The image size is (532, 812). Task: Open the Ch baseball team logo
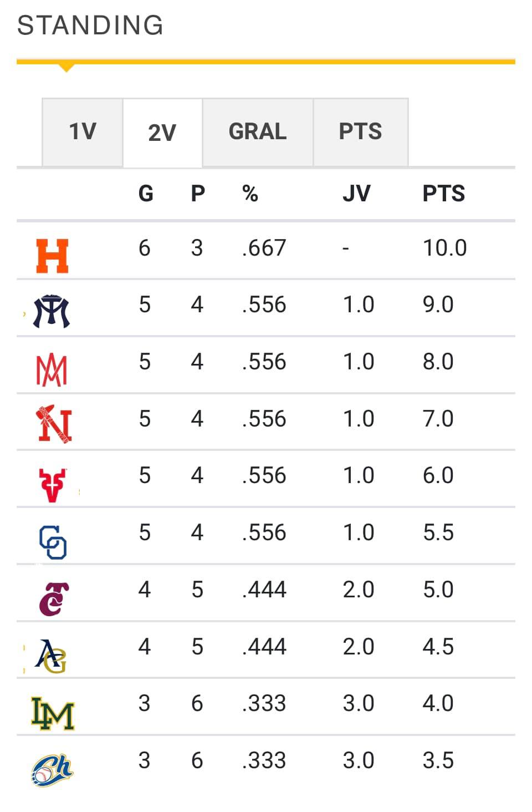click(x=52, y=770)
